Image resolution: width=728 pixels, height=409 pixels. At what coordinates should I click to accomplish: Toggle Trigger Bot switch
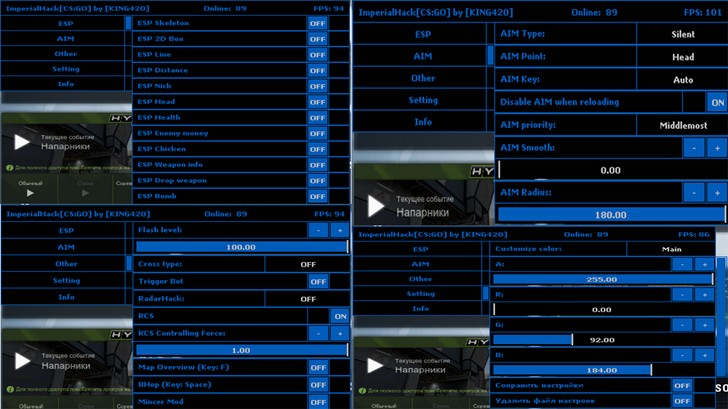point(318,281)
